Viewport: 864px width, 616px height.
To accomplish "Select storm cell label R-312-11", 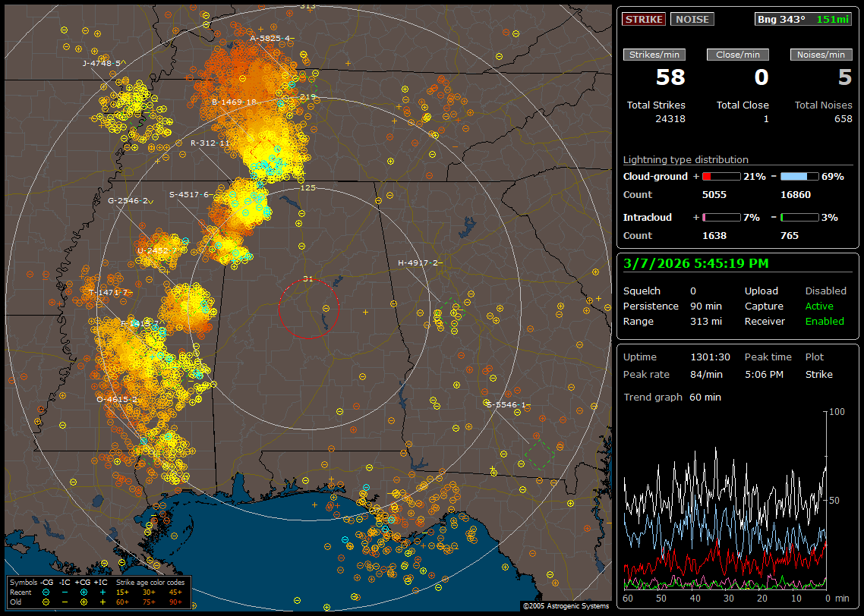I will pos(210,143).
